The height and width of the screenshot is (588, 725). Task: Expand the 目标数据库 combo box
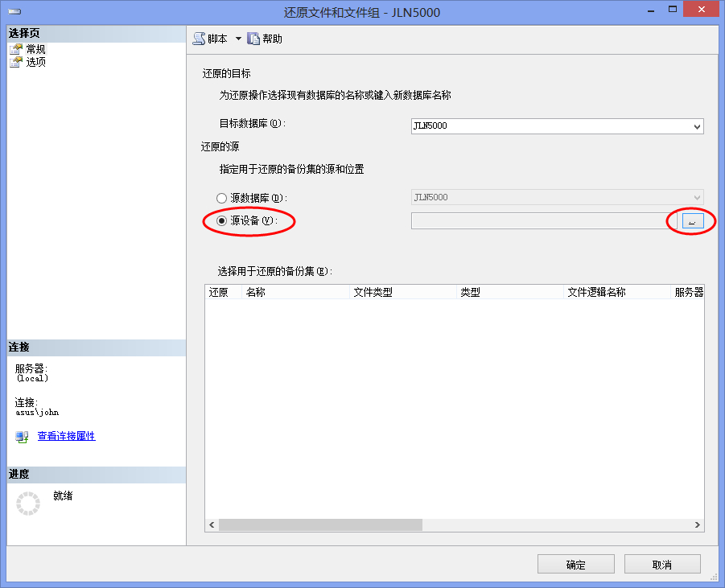click(x=697, y=126)
